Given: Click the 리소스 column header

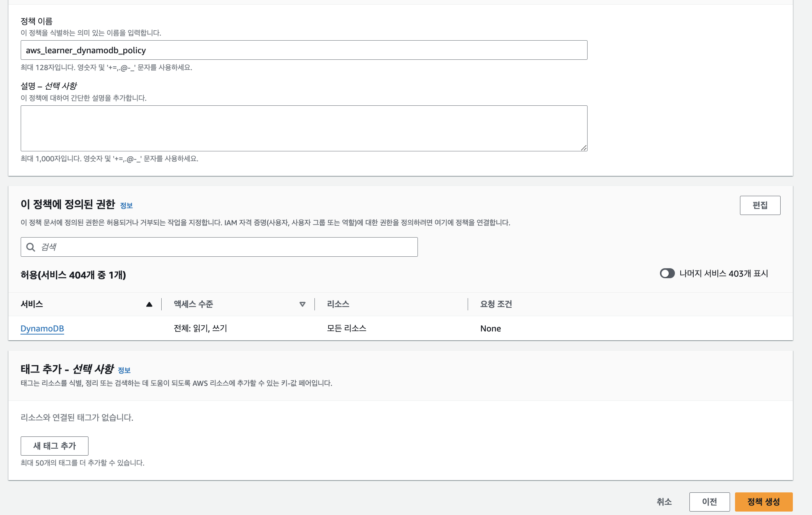Looking at the screenshot, I should 338,304.
